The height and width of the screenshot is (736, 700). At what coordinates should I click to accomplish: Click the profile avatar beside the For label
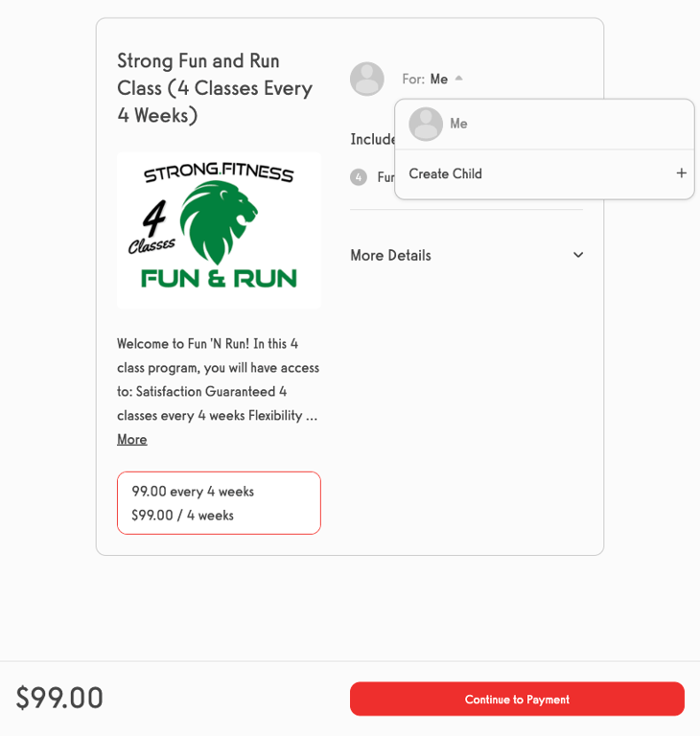366,79
